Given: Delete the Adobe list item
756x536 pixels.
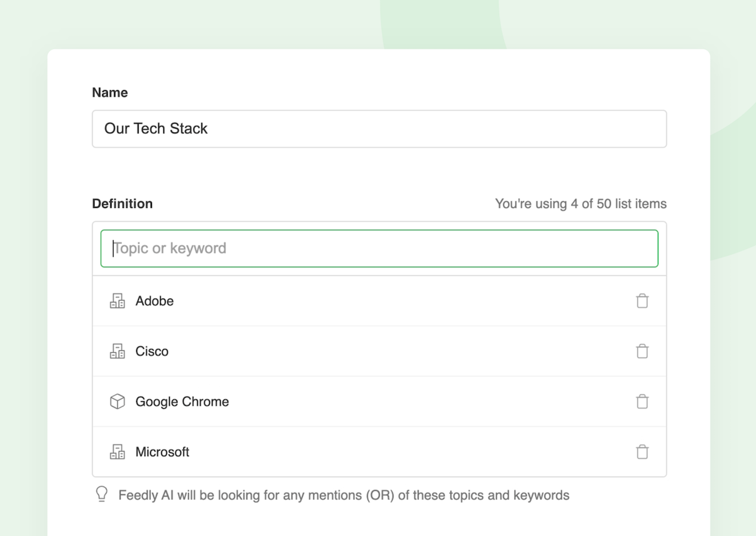Looking at the screenshot, I should [x=642, y=301].
